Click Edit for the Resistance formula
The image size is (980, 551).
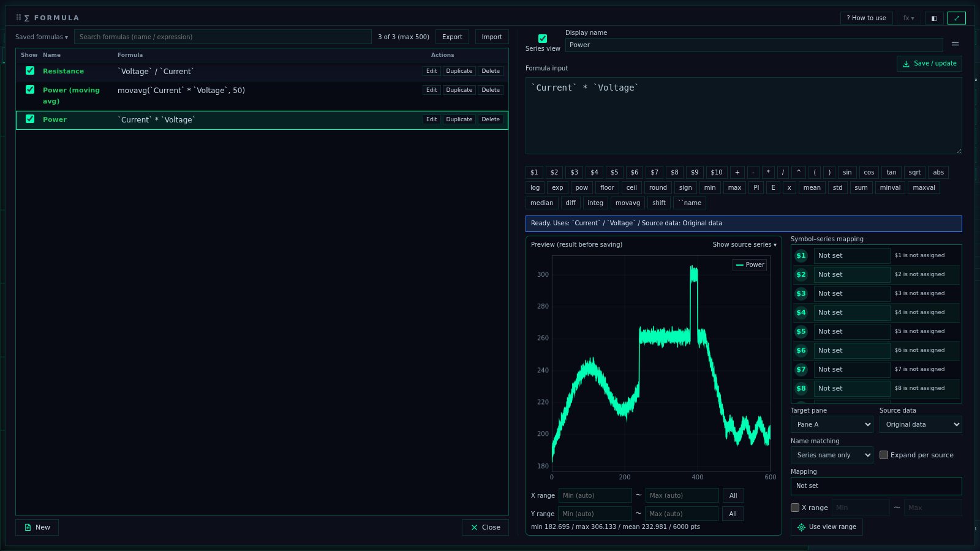click(432, 71)
